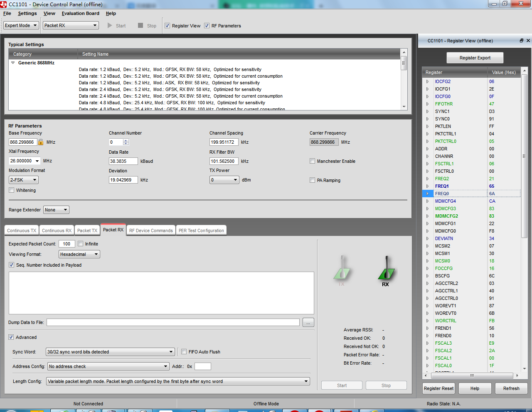The height and width of the screenshot is (412, 532).
Task: Select the TX antenna icon
Action: [x=342, y=270]
